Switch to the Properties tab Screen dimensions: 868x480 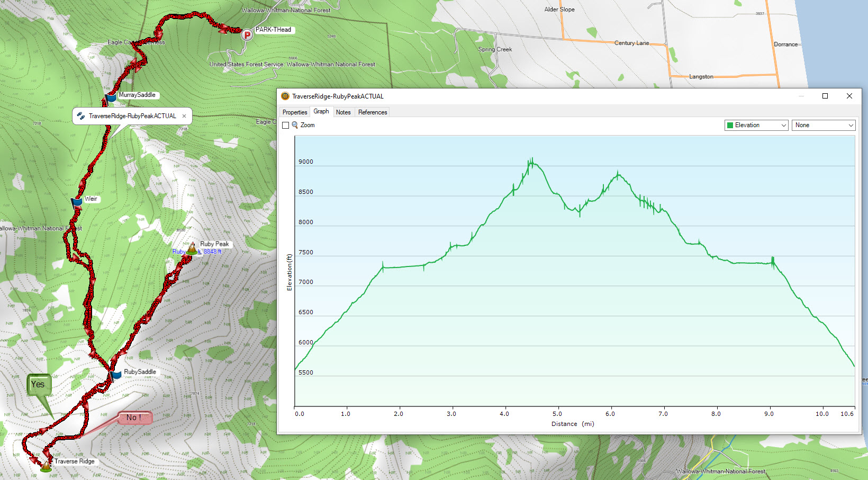click(294, 112)
